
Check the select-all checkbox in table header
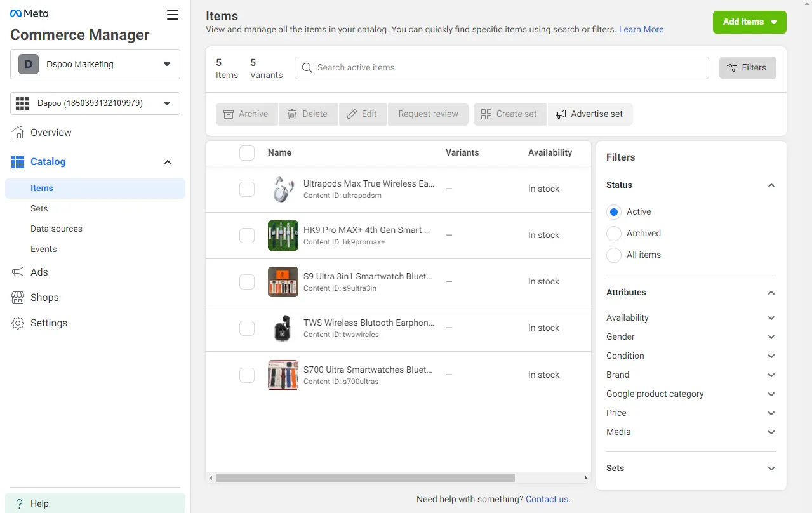click(247, 153)
